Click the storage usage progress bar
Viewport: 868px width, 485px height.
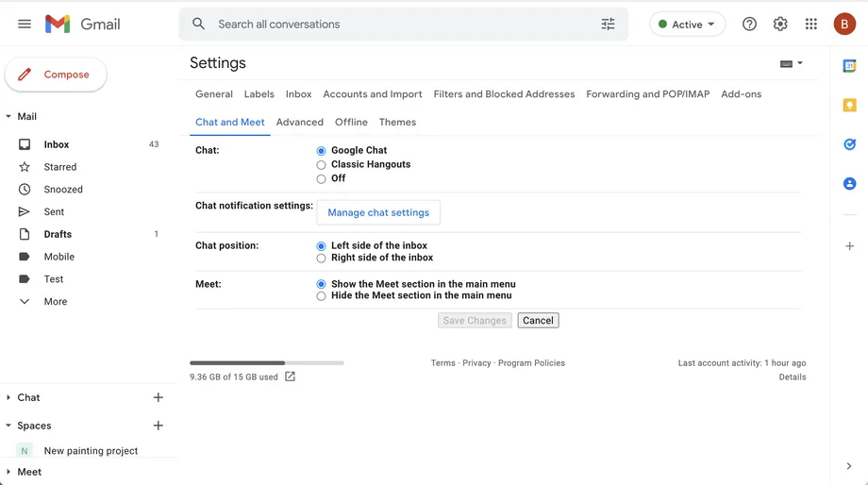click(x=267, y=362)
